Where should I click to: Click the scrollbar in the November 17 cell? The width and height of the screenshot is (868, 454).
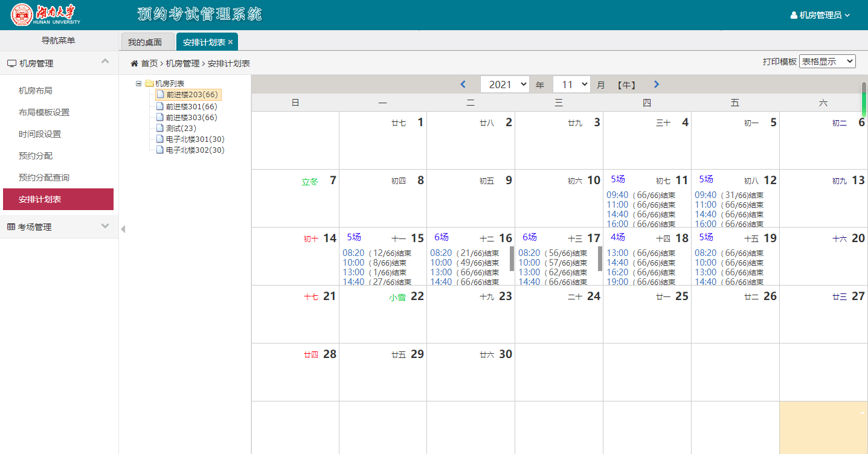tap(600, 258)
